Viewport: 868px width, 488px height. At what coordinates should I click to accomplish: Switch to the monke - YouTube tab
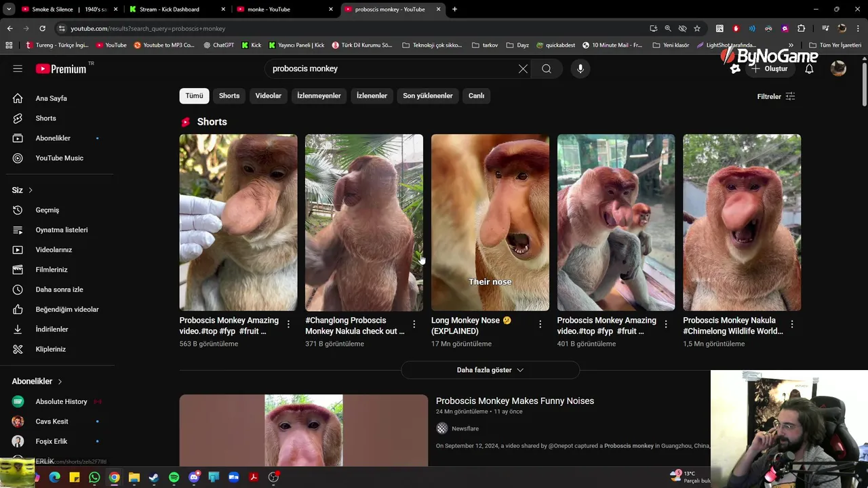283,9
